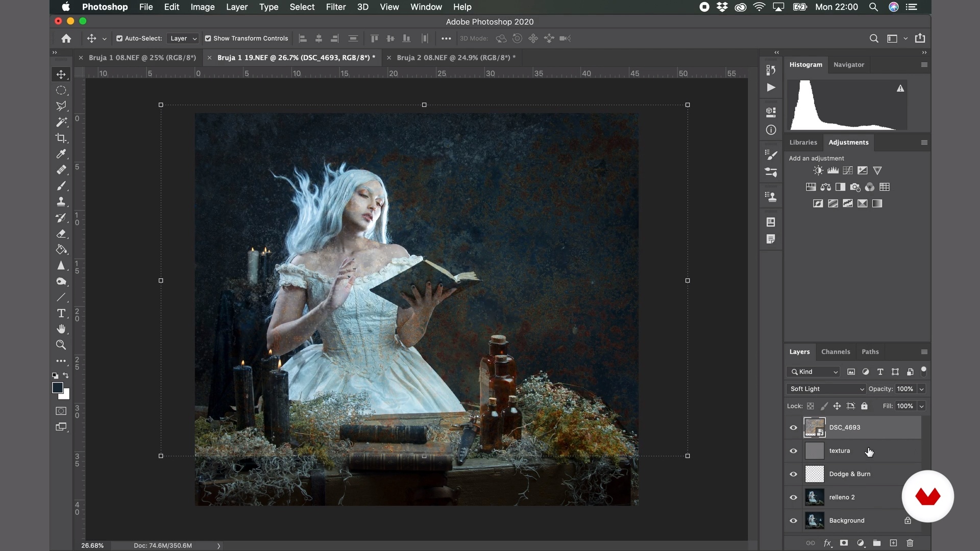Screen dimensions: 980x551
Task: Disable Show Transform Controls checkbox
Action: click(208, 38)
